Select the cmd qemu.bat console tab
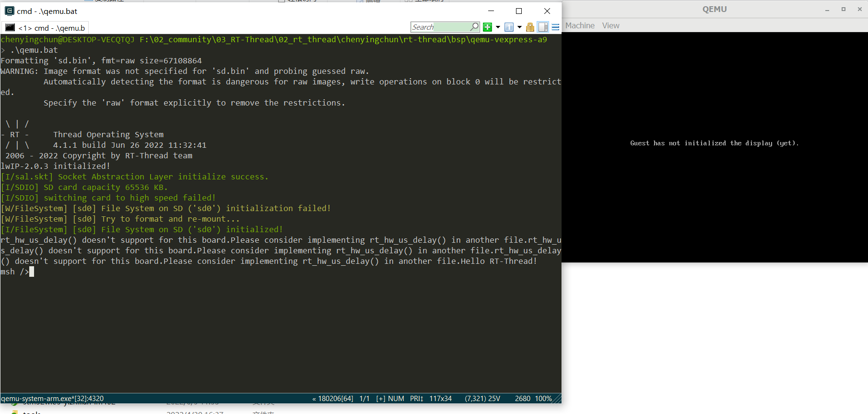The image size is (868, 414). coord(46,28)
